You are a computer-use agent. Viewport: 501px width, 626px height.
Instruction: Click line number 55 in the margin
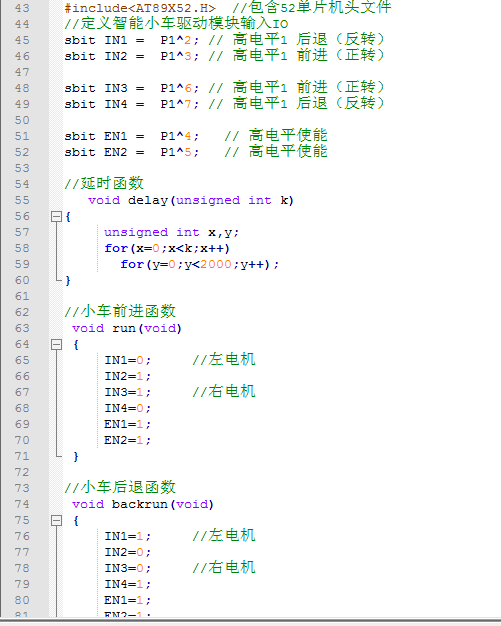point(22,200)
